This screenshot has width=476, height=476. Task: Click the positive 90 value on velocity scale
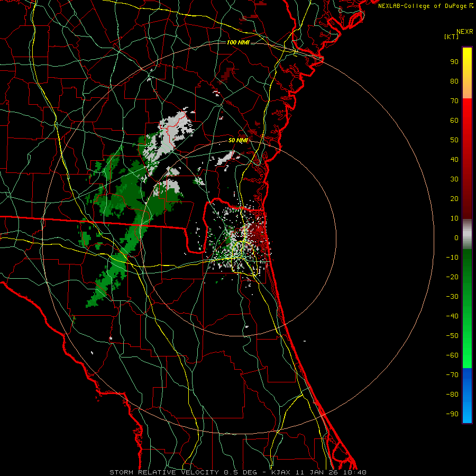454,62
